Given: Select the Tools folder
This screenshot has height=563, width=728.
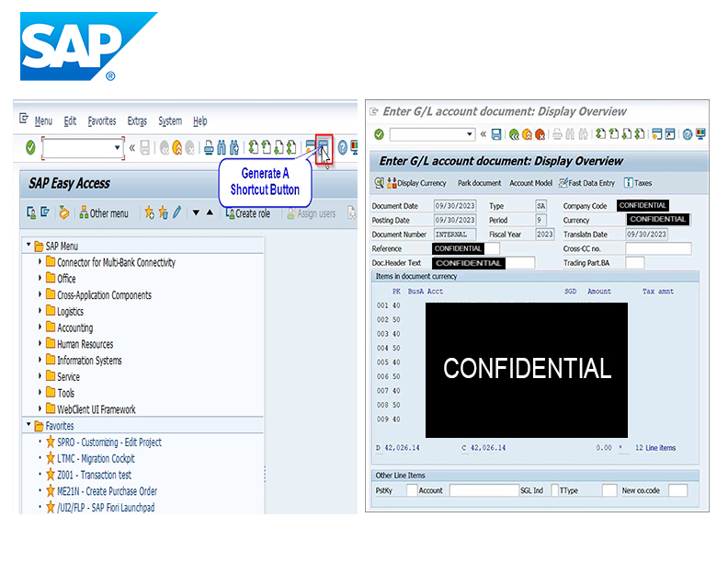Looking at the screenshot, I should (60, 393).
